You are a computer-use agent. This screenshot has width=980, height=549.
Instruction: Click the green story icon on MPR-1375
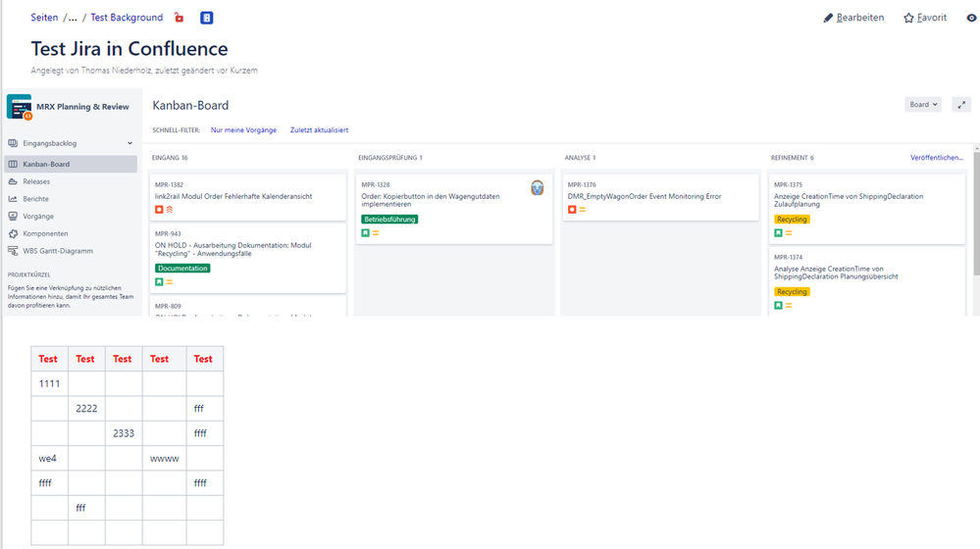[778, 233]
